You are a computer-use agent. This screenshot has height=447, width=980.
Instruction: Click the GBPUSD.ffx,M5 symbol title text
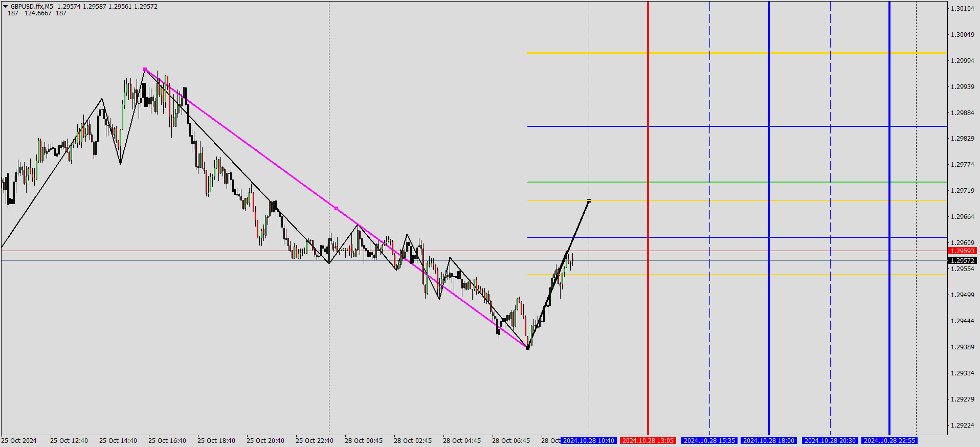pyautogui.click(x=32, y=7)
